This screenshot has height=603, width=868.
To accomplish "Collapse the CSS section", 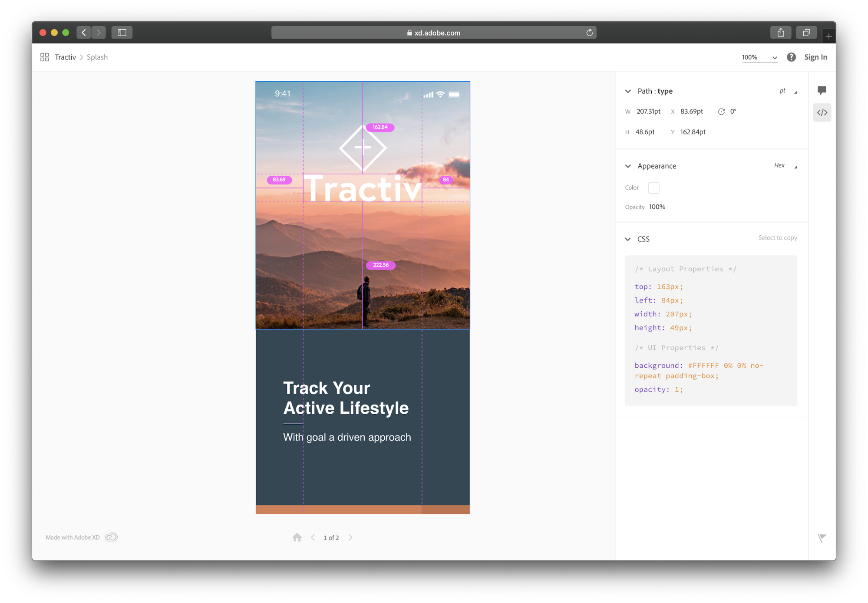I will point(628,239).
